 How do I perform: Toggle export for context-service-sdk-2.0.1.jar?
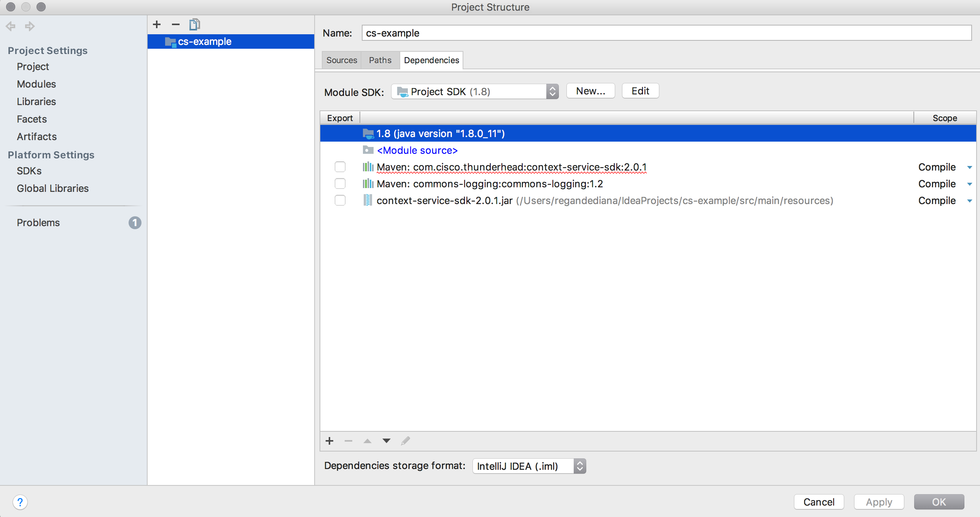click(340, 200)
